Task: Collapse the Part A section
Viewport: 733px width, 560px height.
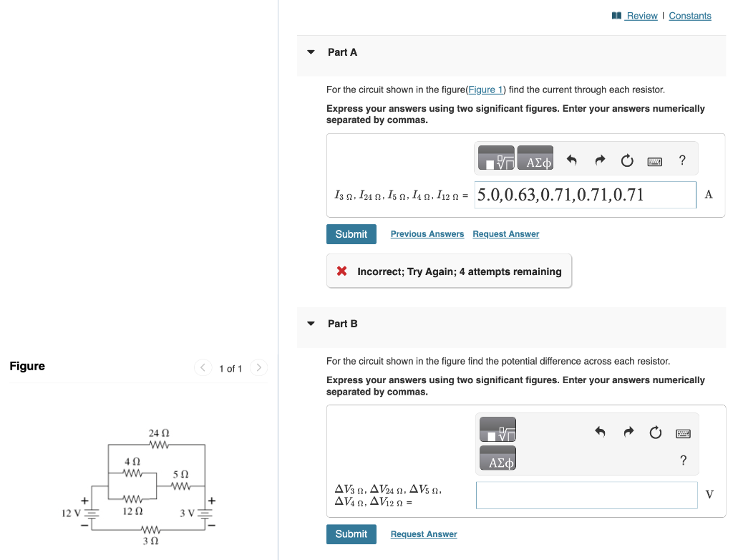Action: coord(310,52)
